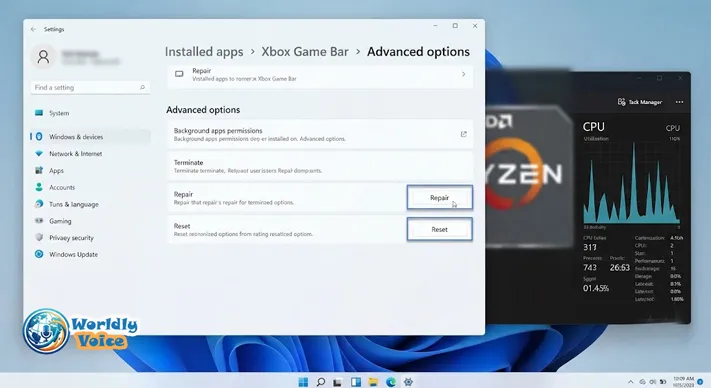Open Background apps permissions external link icon
This screenshot has width=711, height=388.
[x=463, y=134]
